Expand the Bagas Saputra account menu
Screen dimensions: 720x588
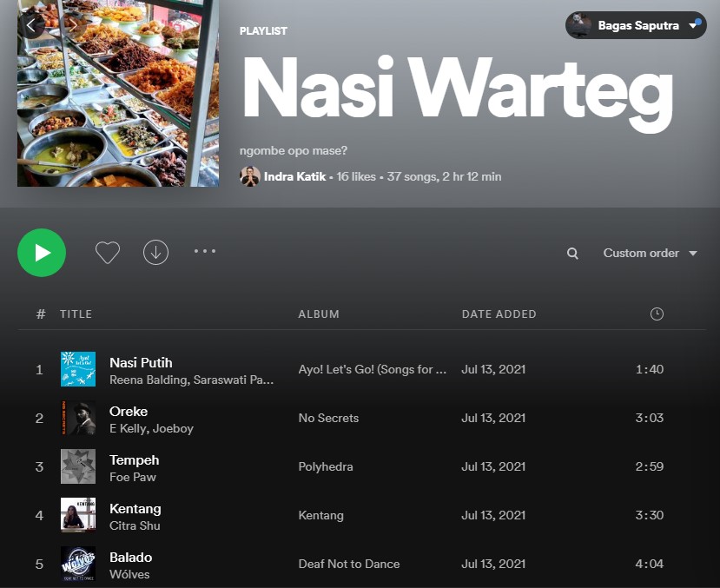636,25
